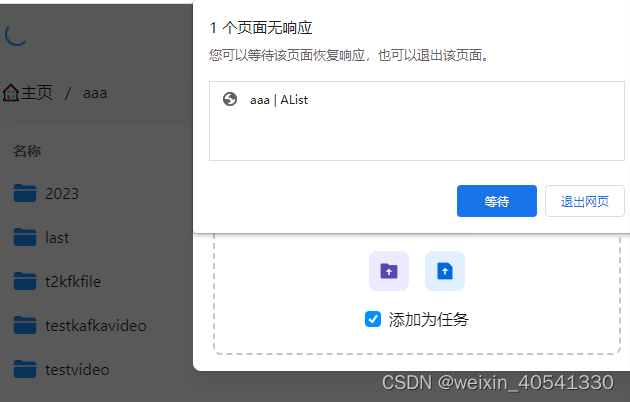Click the 等待 button
The width and height of the screenshot is (630, 402).
click(497, 201)
